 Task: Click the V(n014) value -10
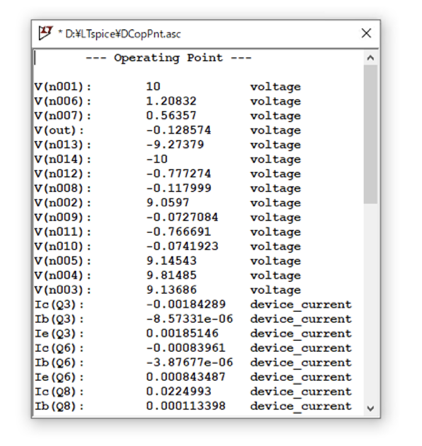[x=157, y=159]
